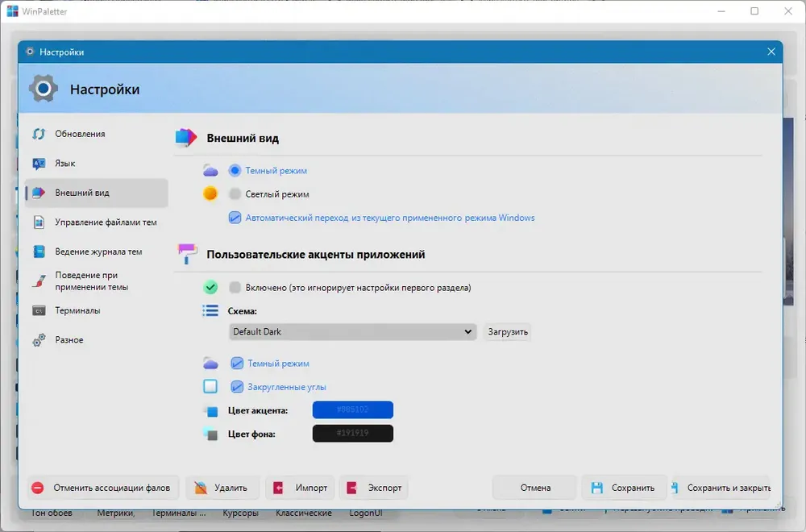Pick the dark Цвет фона color swatch
The width and height of the screenshot is (806, 532).
(x=353, y=434)
